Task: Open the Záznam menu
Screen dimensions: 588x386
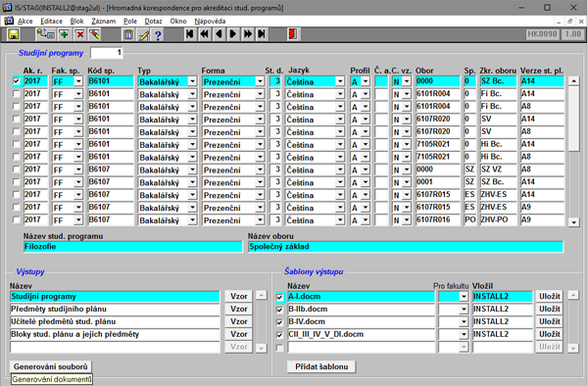Action: [x=104, y=22]
